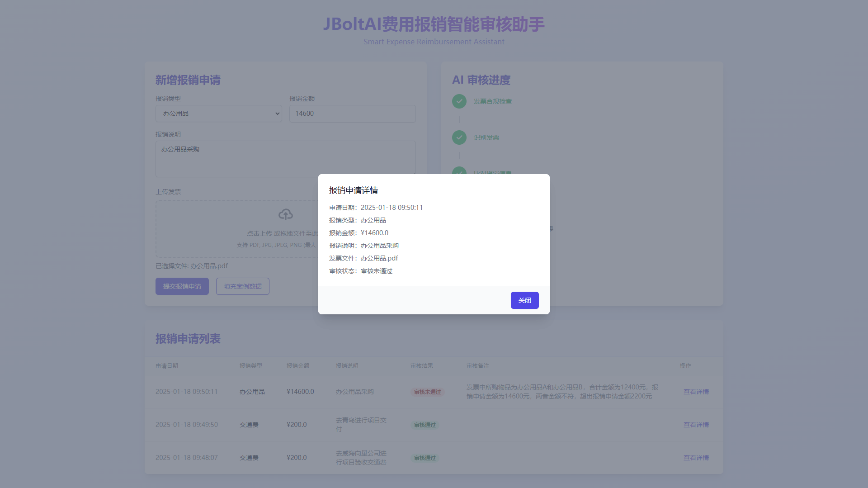Close the 报销申请详情 dialog with 关闭

[524, 300]
